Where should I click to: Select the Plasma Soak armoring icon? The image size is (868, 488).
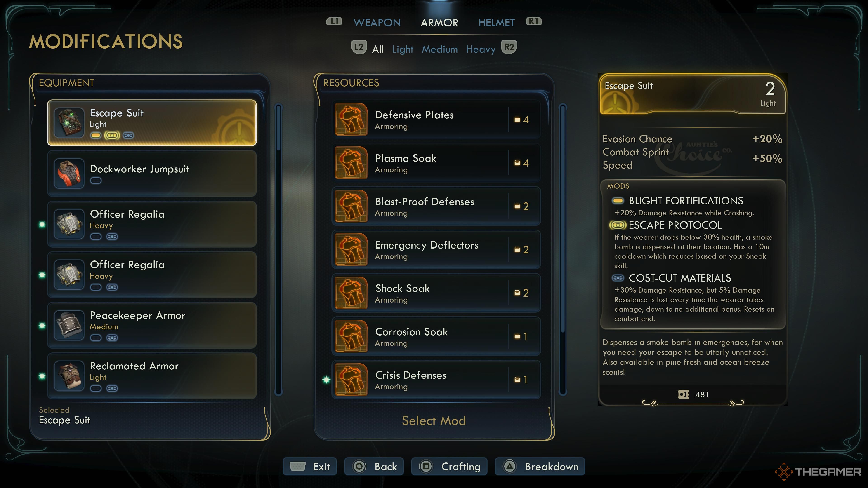351,163
